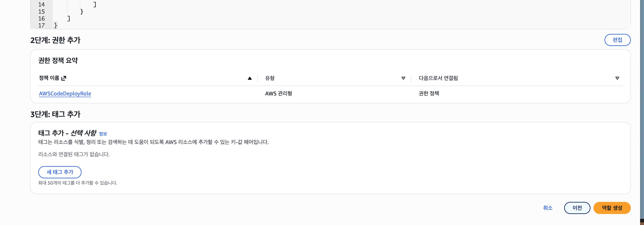Viewport: 644px width, 225px height.
Task: Click the external link icon beside 정책 이름
Action: [64, 78]
